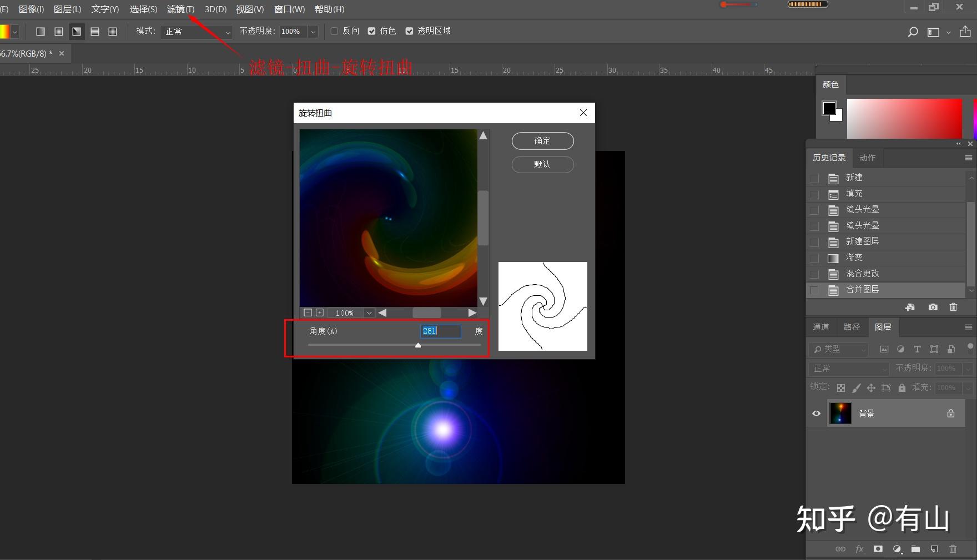
Task: Create a new layer icon
Action: click(934, 549)
